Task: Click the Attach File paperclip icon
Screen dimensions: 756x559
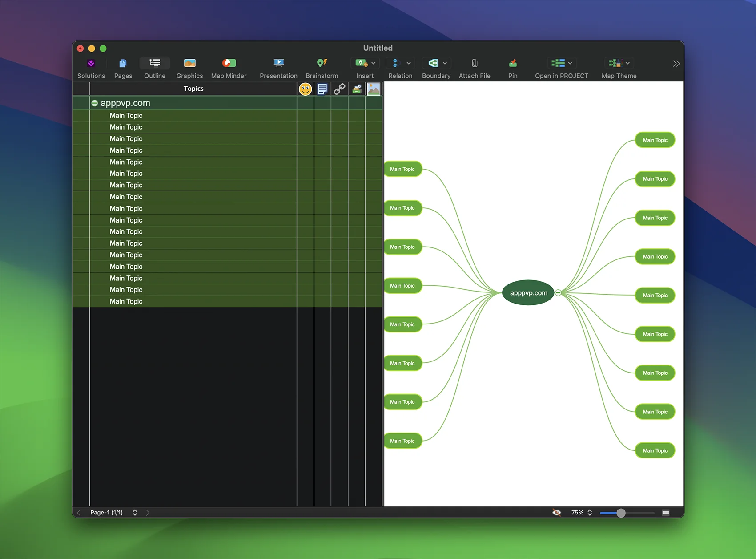Action: (x=475, y=63)
